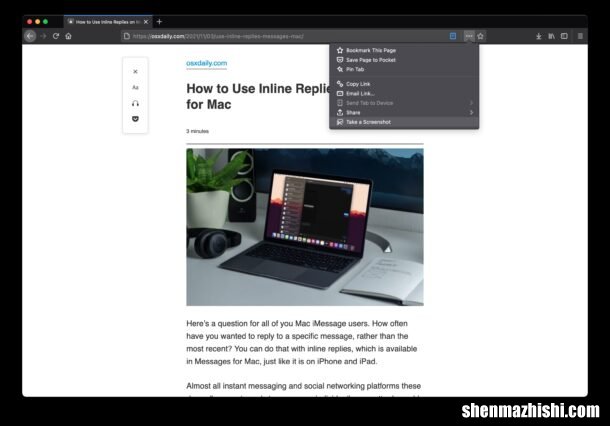Image resolution: width=610 pixels, height=426 pixels.
Task: Toggle reader view in address bar
Action: [x=453, y=36]
